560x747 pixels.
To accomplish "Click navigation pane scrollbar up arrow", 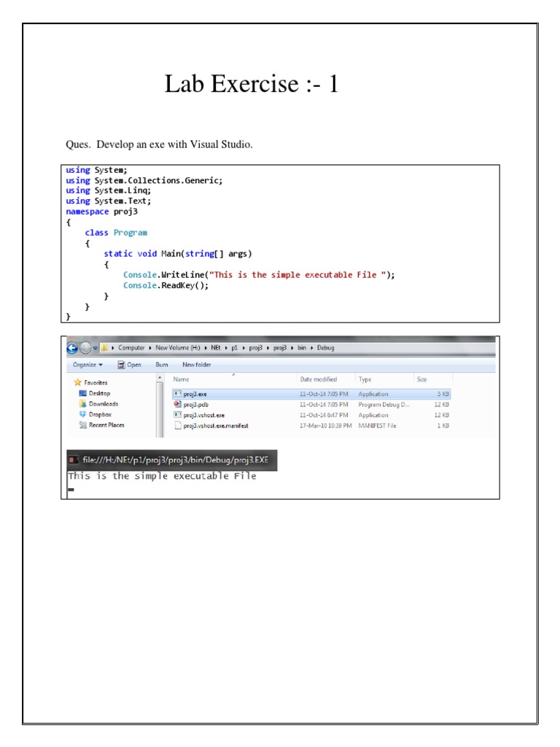I will point(160,378).
